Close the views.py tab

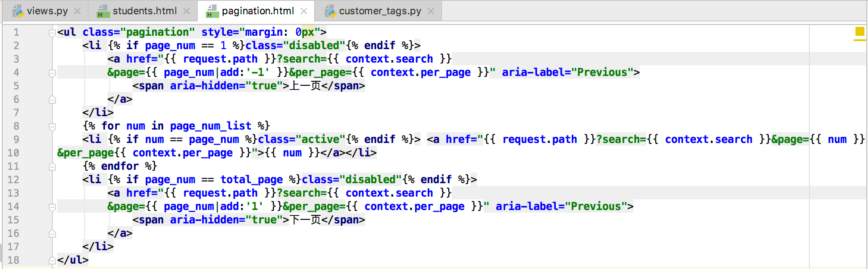pos(77,11)
